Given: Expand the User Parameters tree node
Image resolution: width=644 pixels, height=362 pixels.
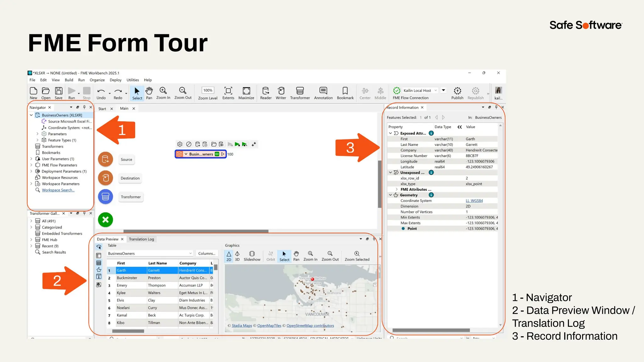Looking at the screenshot, I should tap(31, 159).
